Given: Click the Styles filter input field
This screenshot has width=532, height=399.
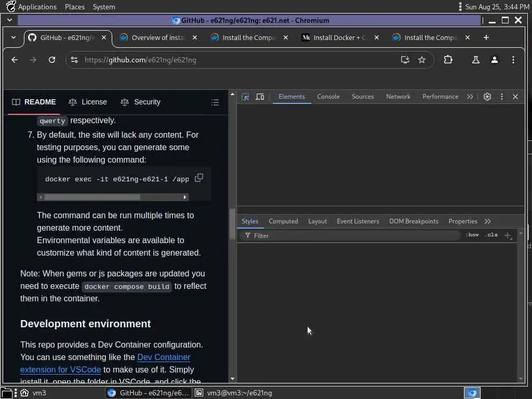Looking at the screenshot, I should point(350,235).
